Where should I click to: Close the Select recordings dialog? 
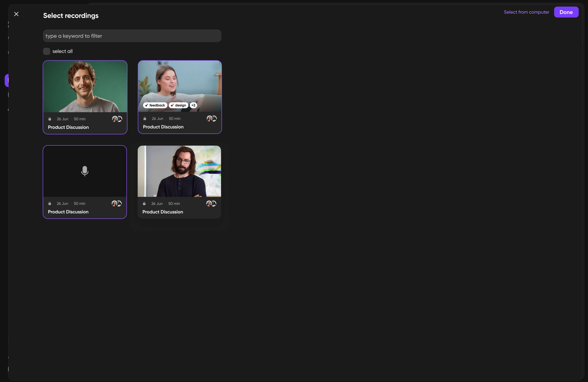[16, 14]
